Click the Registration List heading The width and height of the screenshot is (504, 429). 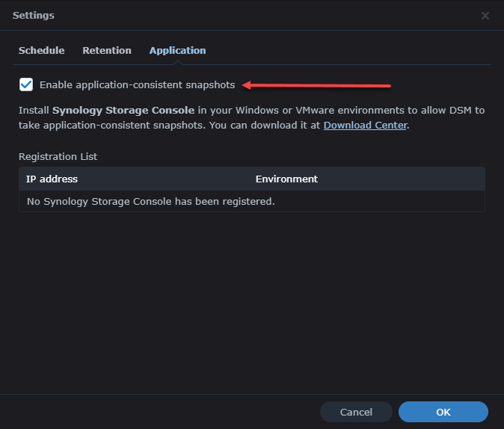tap(58, 157)
